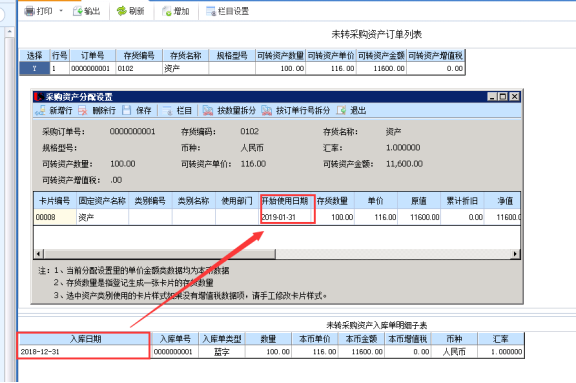
Task: Click inventory code cell 0102 in order list
Action: [x=139, y=69]
